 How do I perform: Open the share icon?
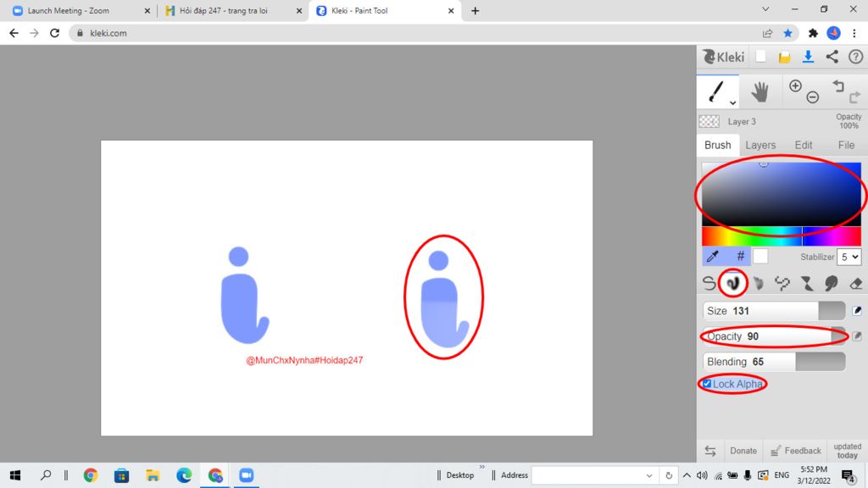click(x=832, y=57)
